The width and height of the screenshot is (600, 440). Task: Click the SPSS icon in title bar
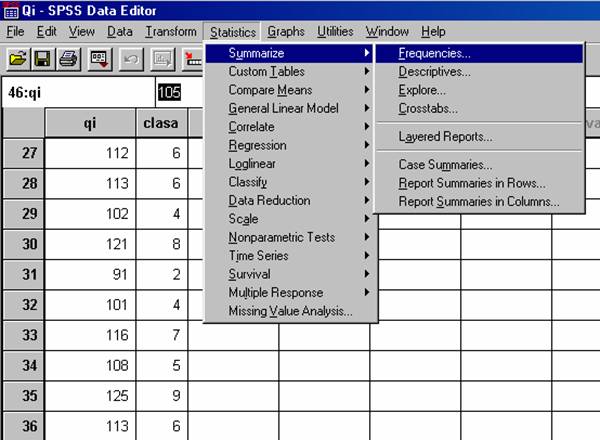10,10
